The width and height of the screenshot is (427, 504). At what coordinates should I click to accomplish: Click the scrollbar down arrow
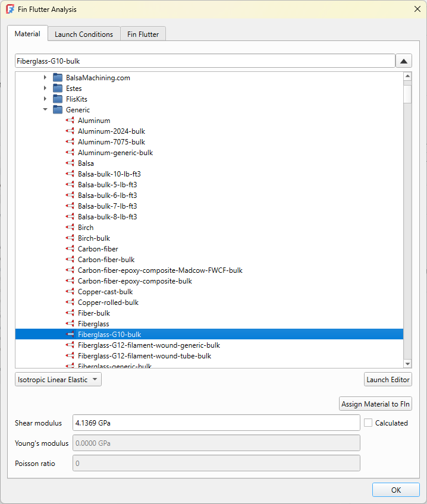pyautogui.click(x=407, y=364)
